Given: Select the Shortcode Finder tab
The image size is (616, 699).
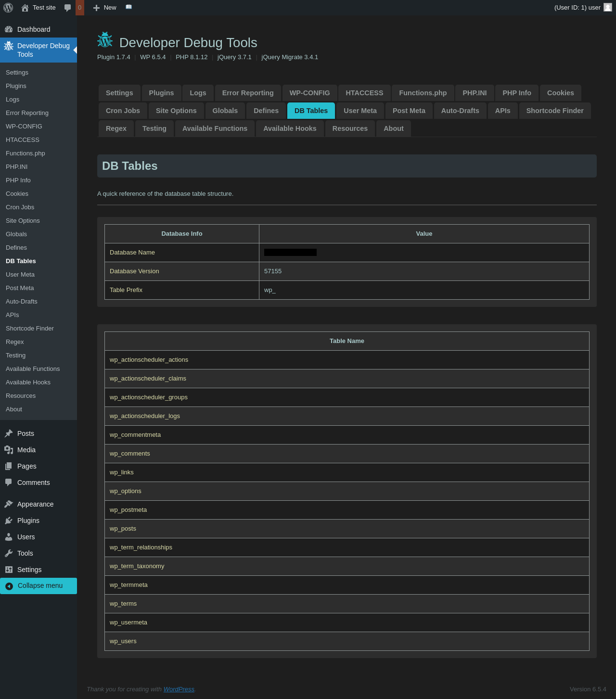Looking at the screenshot, I should [x=554, y=111].
